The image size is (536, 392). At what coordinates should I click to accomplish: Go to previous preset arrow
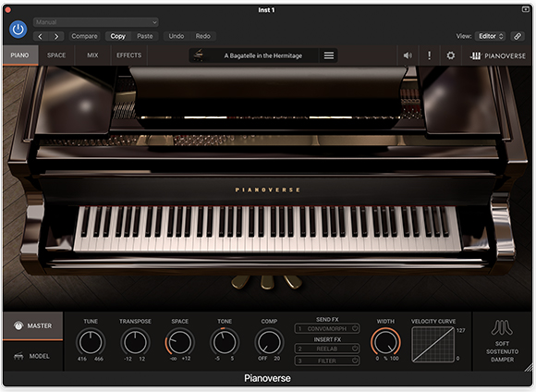41,36
